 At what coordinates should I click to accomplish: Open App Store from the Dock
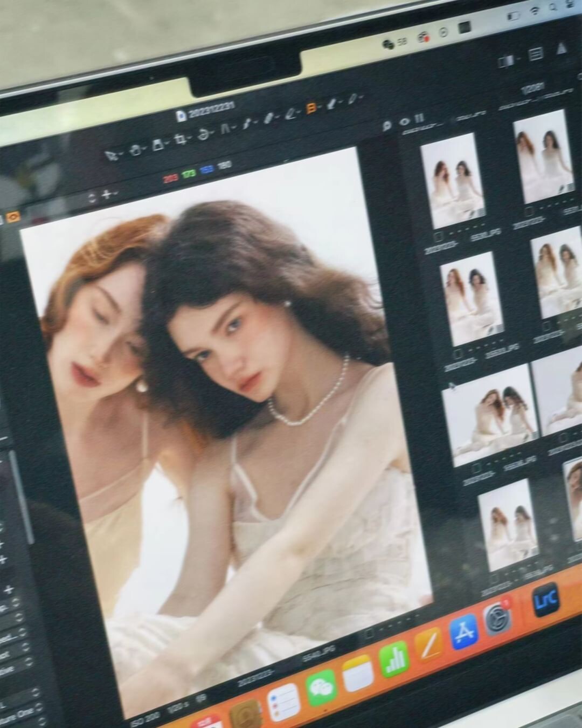tap(463, 631)
